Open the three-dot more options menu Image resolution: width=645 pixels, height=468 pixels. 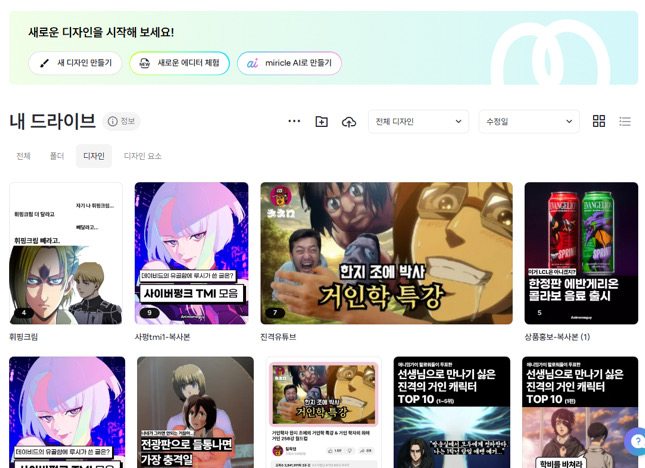(294, 121)
